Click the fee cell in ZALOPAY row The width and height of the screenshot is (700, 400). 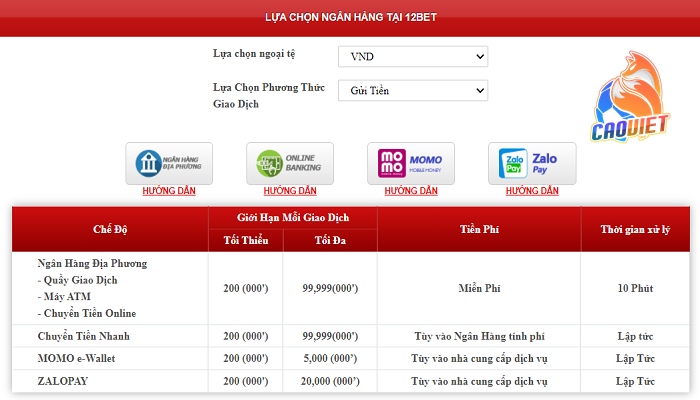[479, 381]
